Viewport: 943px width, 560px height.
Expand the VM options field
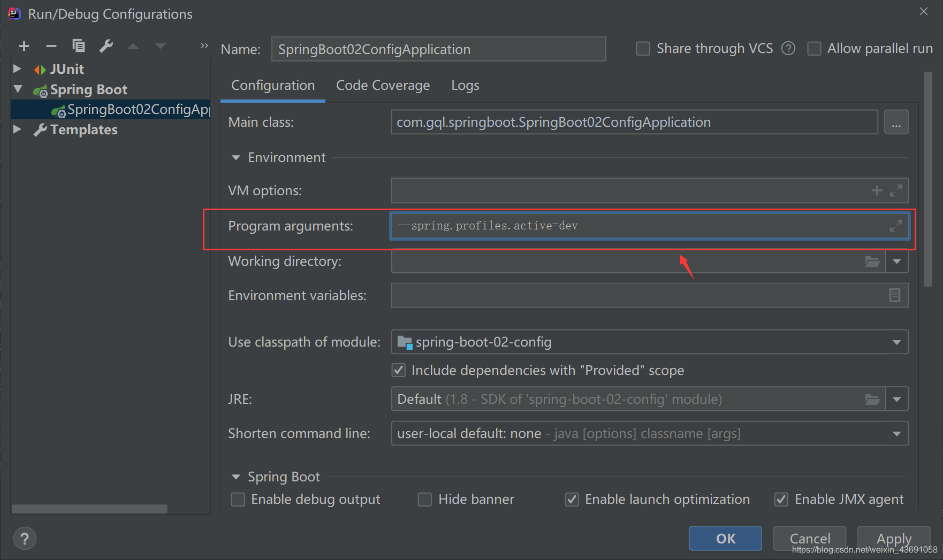(x=896, y=190)
